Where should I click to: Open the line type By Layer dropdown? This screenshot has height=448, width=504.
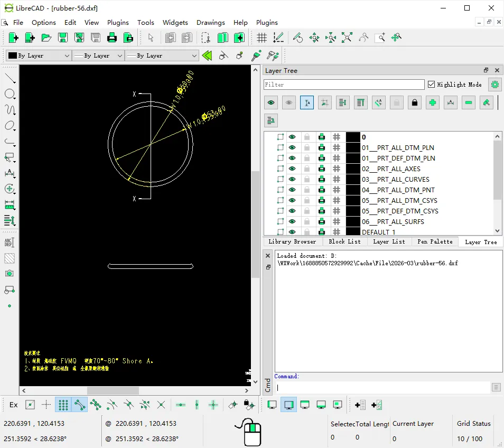click(161, 55)
